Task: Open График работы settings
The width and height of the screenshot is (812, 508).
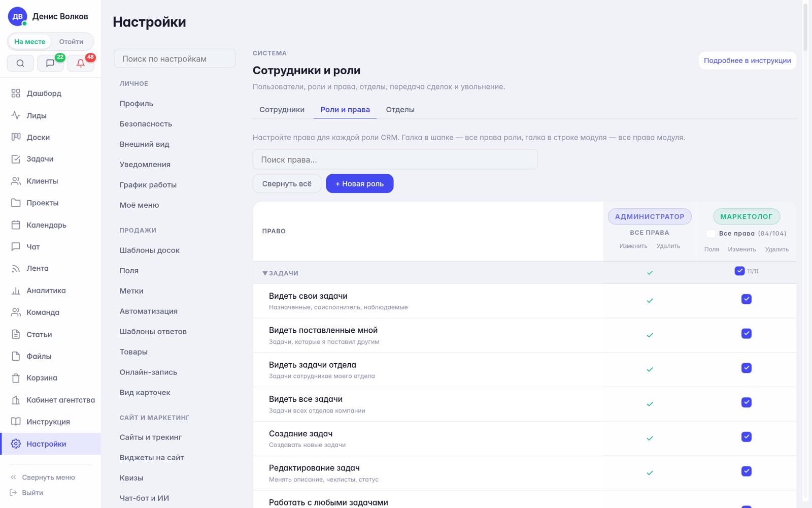Action: (148, 185)
